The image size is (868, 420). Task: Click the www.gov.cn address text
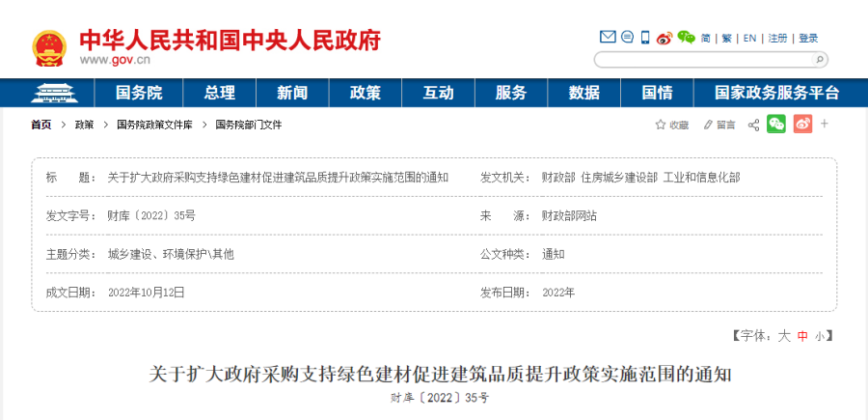(x=115, y=61)
